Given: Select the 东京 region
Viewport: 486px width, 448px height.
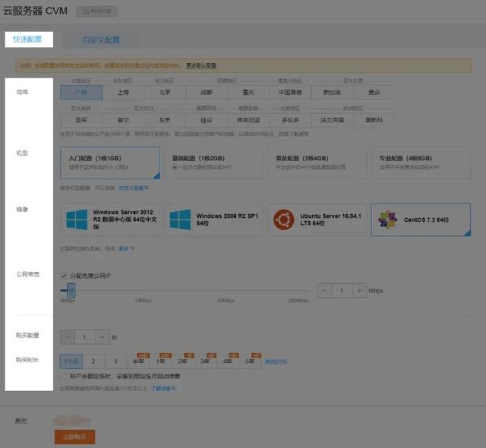Looking at the screenshot, I should pos(165,120).
